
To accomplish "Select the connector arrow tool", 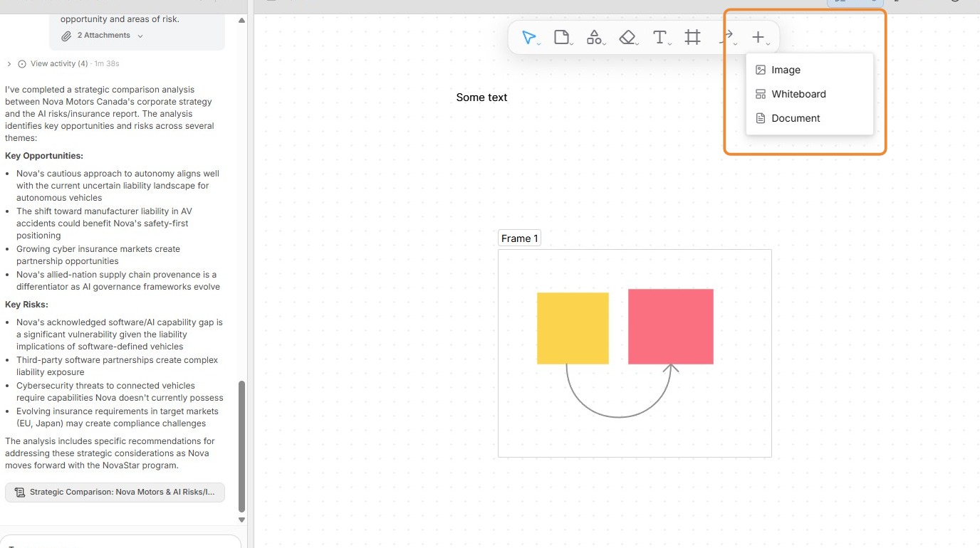I will (x=726, y=38).
